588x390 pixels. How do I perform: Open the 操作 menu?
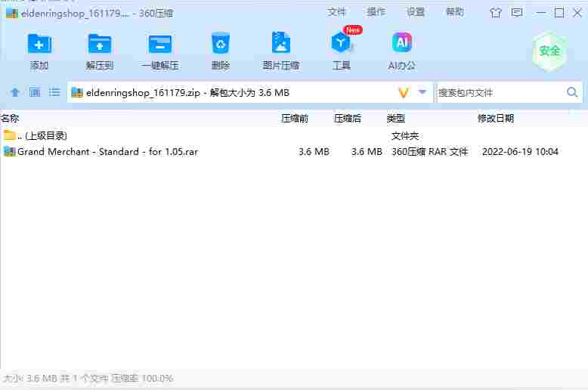coord(376,12)
